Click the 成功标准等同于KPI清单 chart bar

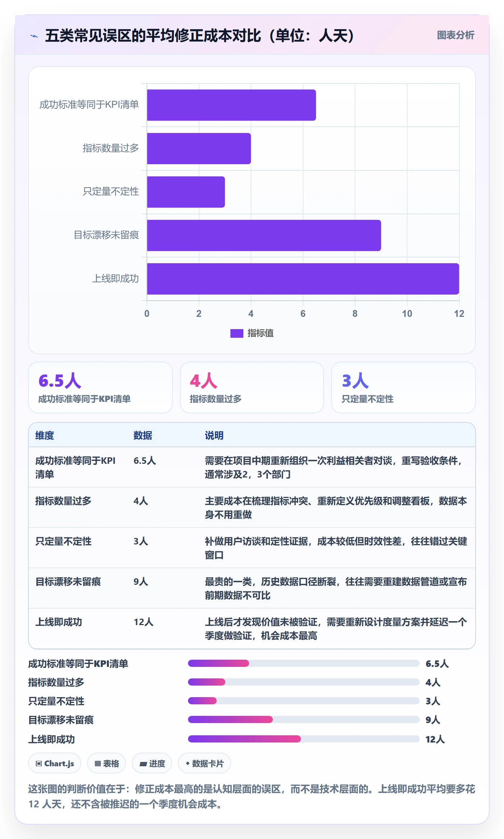click(x=231, y=105)
